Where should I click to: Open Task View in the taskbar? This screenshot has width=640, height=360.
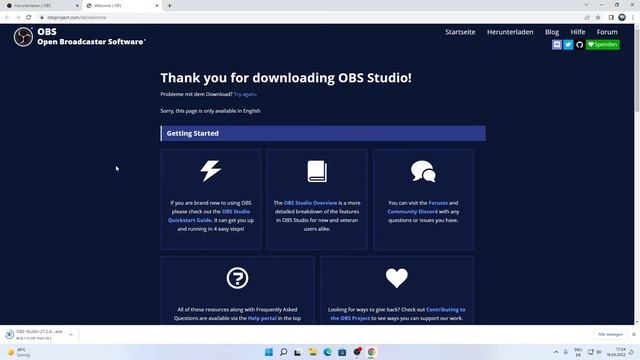pyautogui.click(x=298, y=352)
